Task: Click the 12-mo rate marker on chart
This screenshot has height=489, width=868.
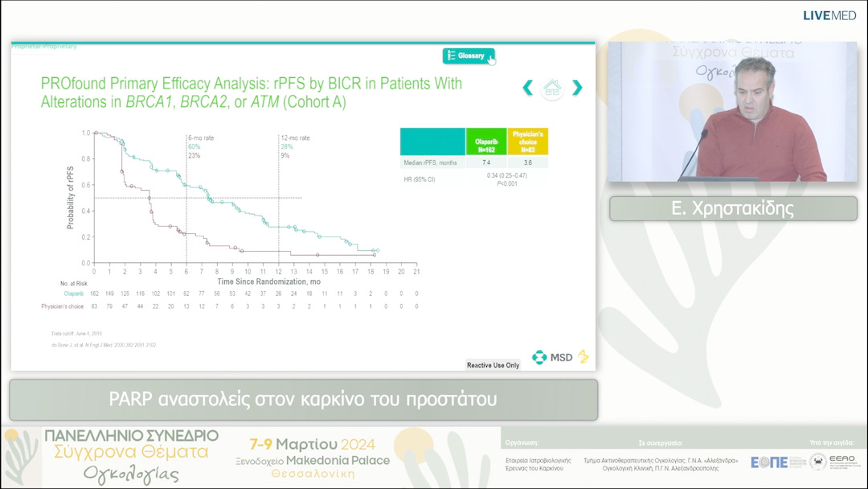Action: coord(294,138)
